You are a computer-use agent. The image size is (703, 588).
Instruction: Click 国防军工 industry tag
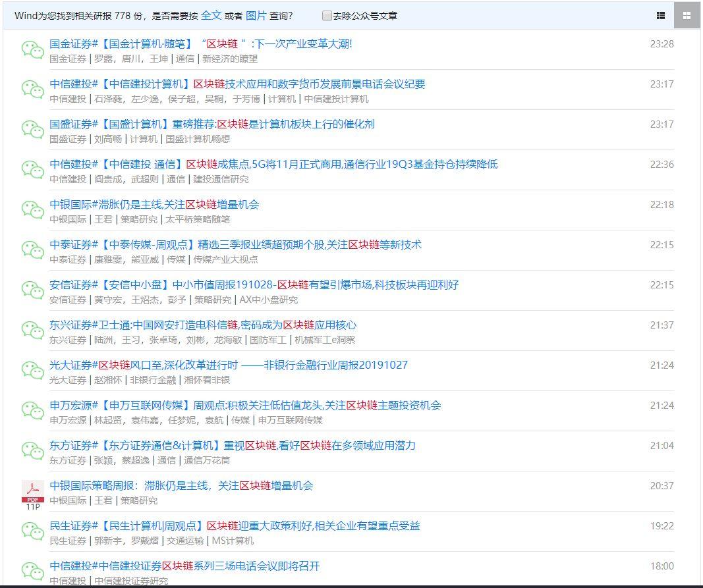click(267, 340)
